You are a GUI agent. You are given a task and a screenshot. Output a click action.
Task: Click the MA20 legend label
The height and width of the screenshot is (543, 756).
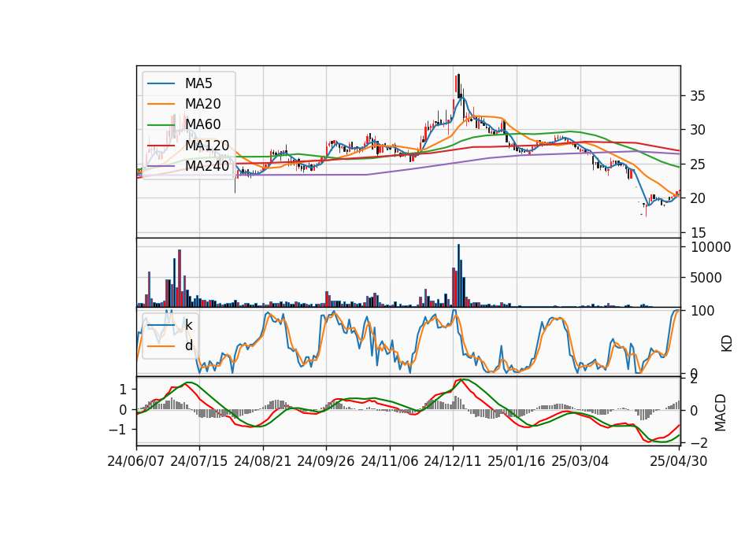coord(202,104)
